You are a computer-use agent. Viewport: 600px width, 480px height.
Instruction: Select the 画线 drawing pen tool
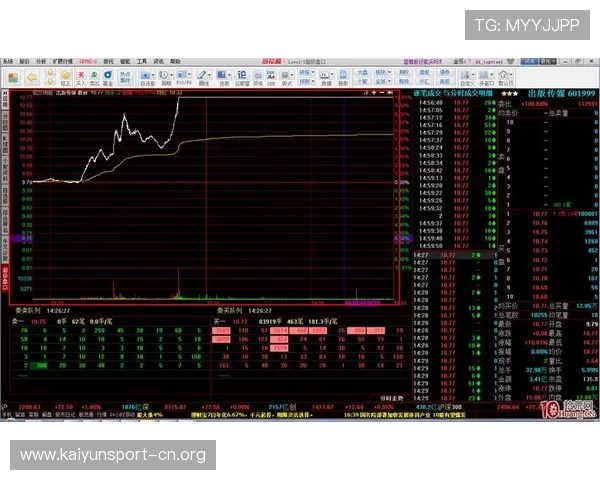pyautogui.click(x=202, y=76)
